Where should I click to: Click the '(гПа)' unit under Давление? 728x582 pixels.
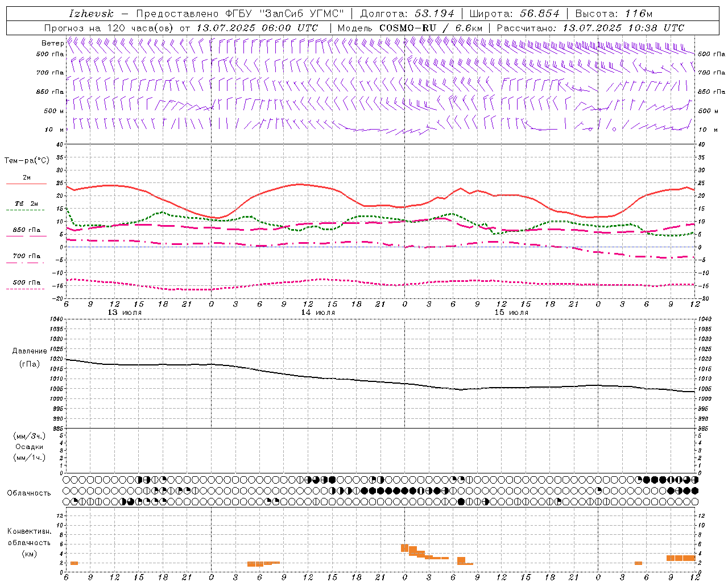pyautogui.click(x=30, y=364)
